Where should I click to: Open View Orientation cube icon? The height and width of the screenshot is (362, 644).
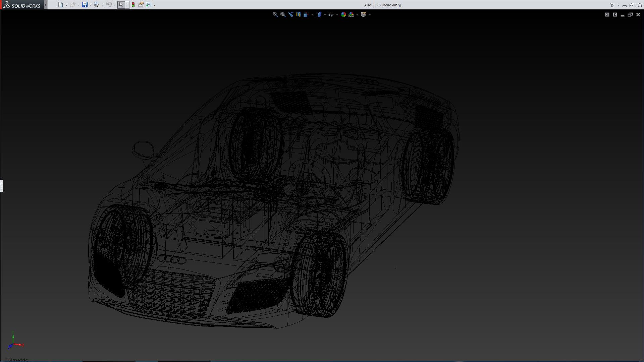point(306,14)
